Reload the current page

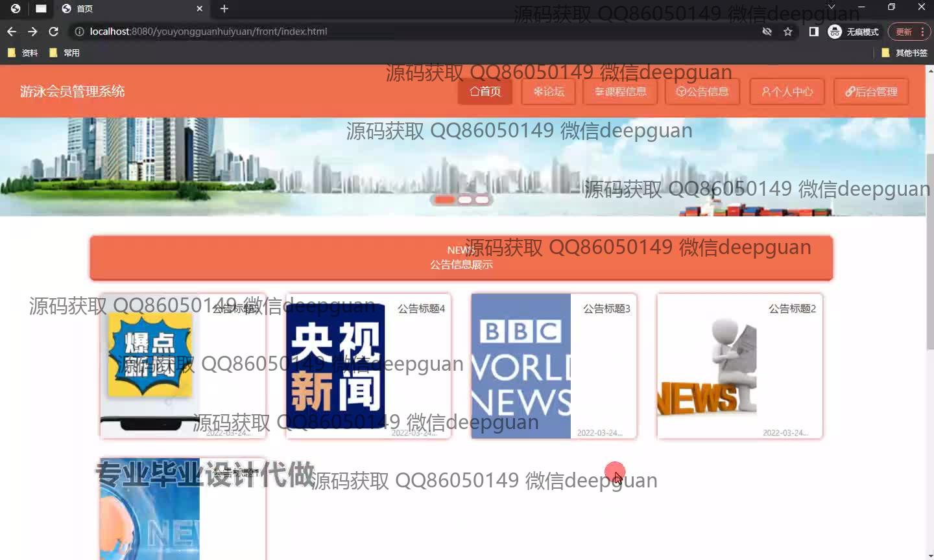(x=54, y=31)
